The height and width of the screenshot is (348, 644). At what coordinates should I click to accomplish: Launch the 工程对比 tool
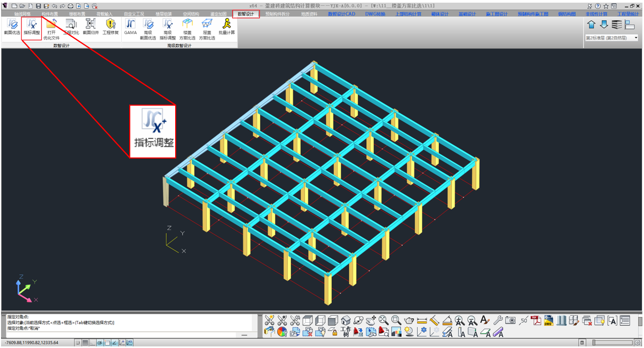tap(70, 27)
